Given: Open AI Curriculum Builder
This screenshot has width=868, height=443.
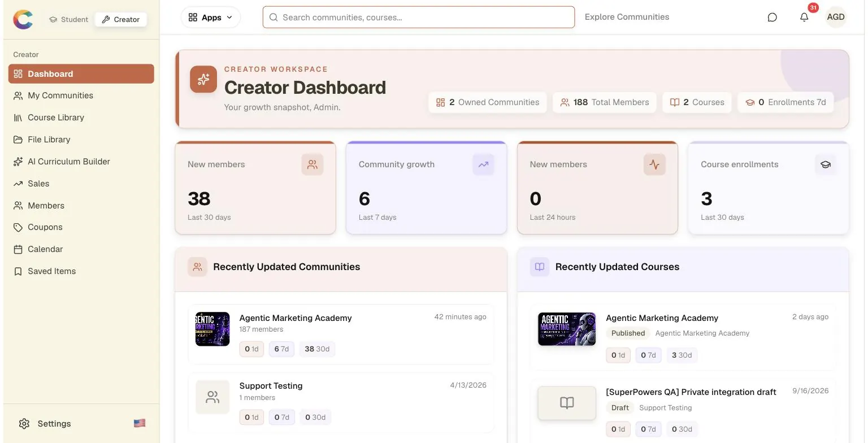Looking at the screenshot, I should pyautogui.click(x=81, y=162).
